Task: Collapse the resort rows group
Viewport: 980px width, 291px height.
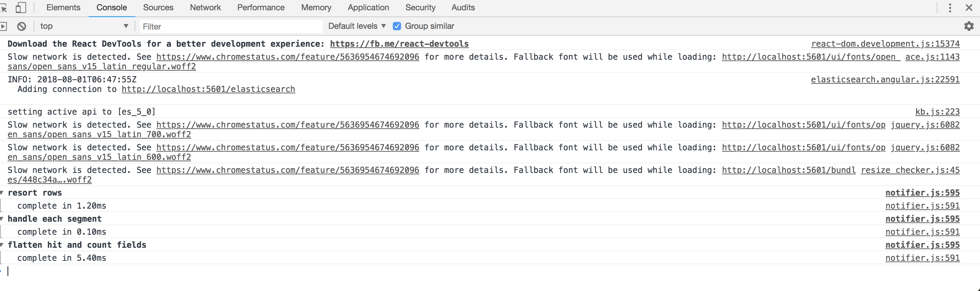Action: pyautogui.click(x=2, y=193)
